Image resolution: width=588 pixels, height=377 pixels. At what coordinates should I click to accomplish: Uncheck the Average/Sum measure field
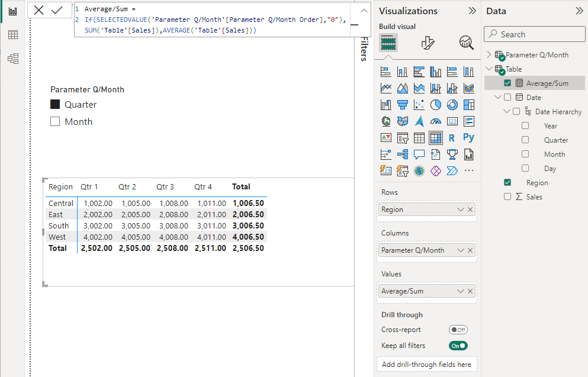click(x=507, y=83)
